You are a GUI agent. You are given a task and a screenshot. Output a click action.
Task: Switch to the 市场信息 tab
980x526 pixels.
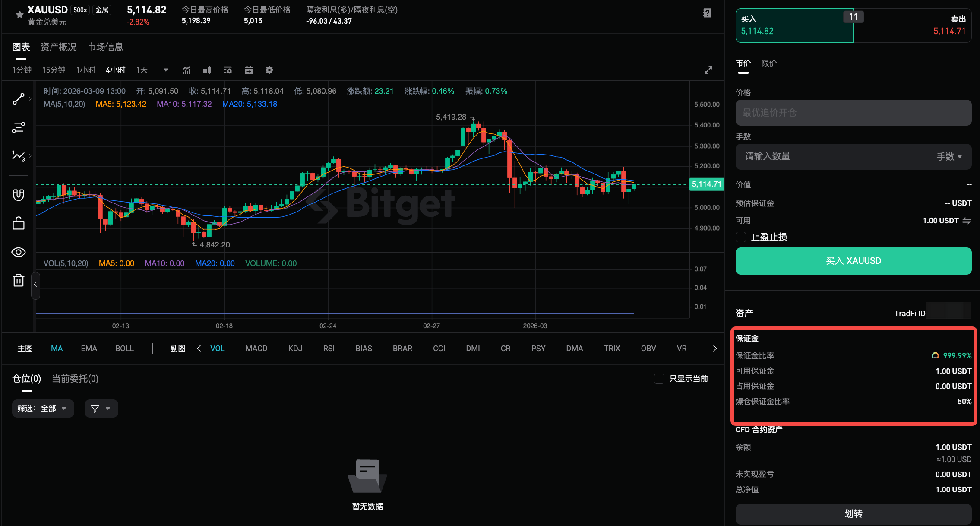[x=105, y=47]
